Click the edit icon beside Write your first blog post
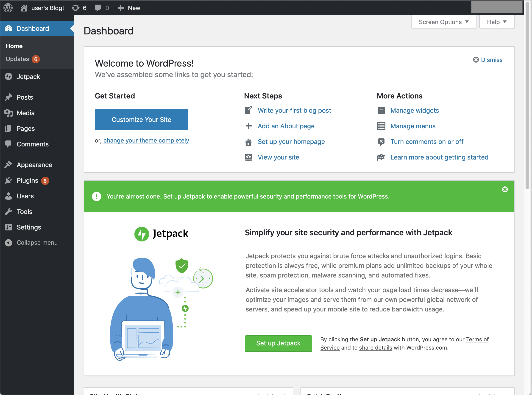Viewport: 532px width, 395px height. coord(248,110)
